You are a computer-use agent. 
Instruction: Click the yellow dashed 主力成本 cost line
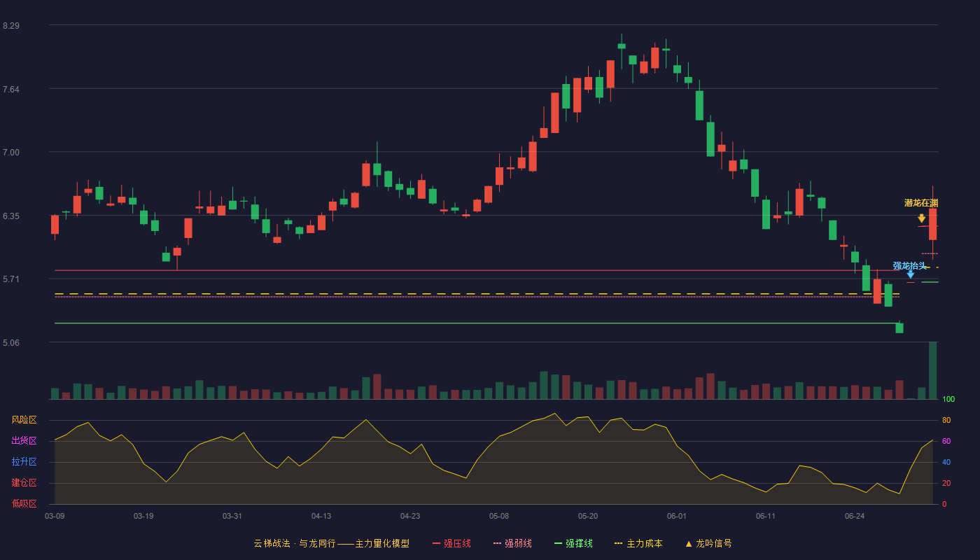tap(476, 294)
